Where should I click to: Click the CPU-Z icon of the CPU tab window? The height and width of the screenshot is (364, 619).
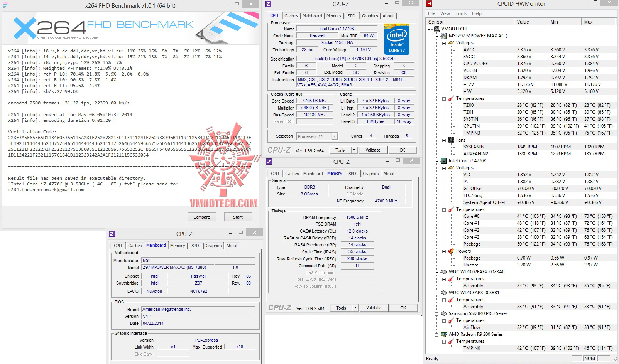(269, 4)
